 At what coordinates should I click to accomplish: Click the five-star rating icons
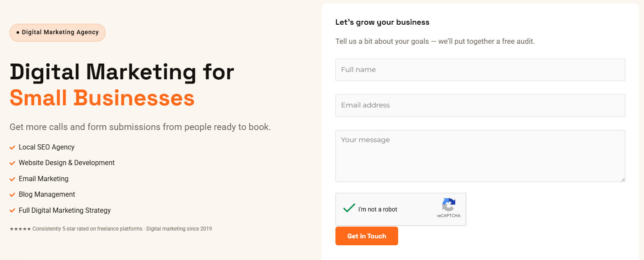pyautogui.click(x=20, y=229)
